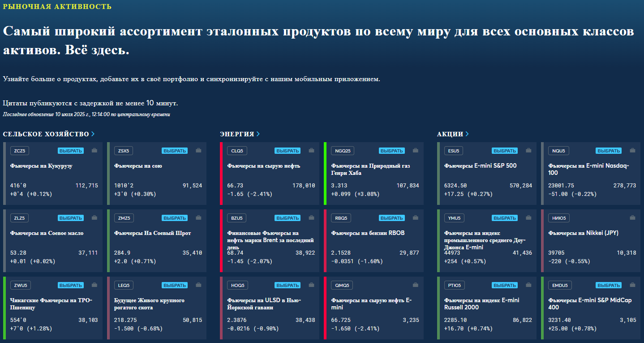Image resolution: width=644 pixels, height=343 pixels.
Task: Open Фьючерсы на сырую нефть link
Action: (x=263, y=166)
